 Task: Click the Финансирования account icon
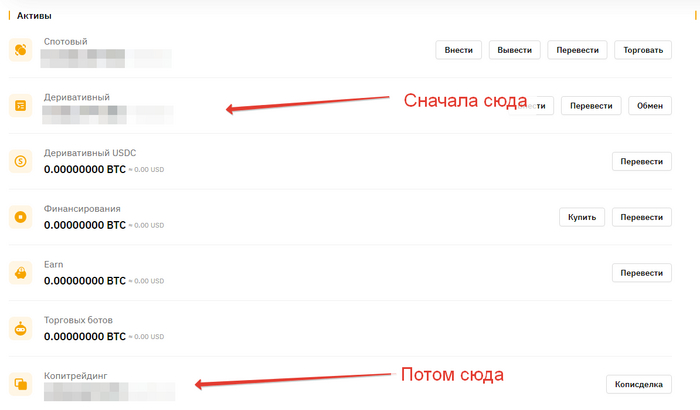pos(21,217)
